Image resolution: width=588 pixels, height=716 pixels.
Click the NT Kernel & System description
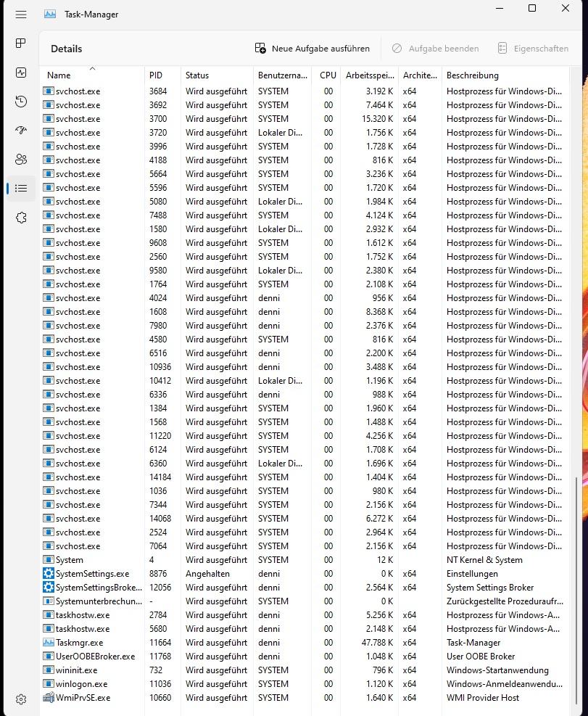tap(484, 560)
